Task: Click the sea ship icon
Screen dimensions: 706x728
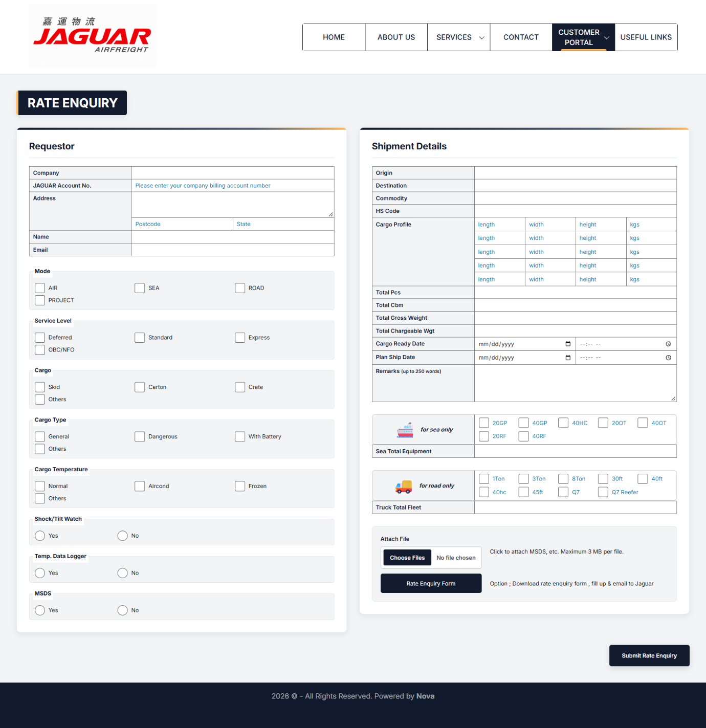Action: pos(405,430)
